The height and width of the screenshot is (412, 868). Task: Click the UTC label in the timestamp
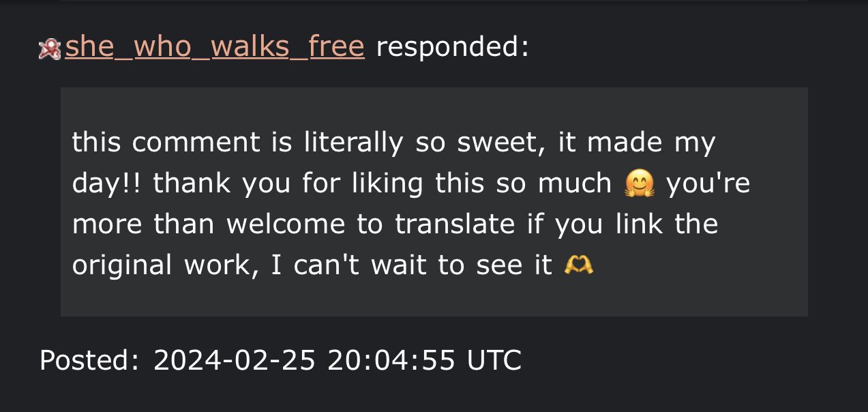[x=494, y=359]
